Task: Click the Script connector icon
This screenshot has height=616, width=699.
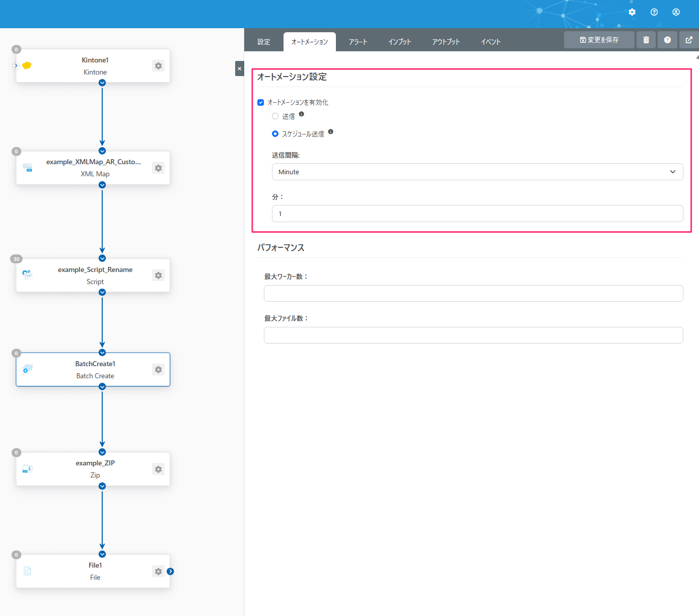Action: [27, 275]
